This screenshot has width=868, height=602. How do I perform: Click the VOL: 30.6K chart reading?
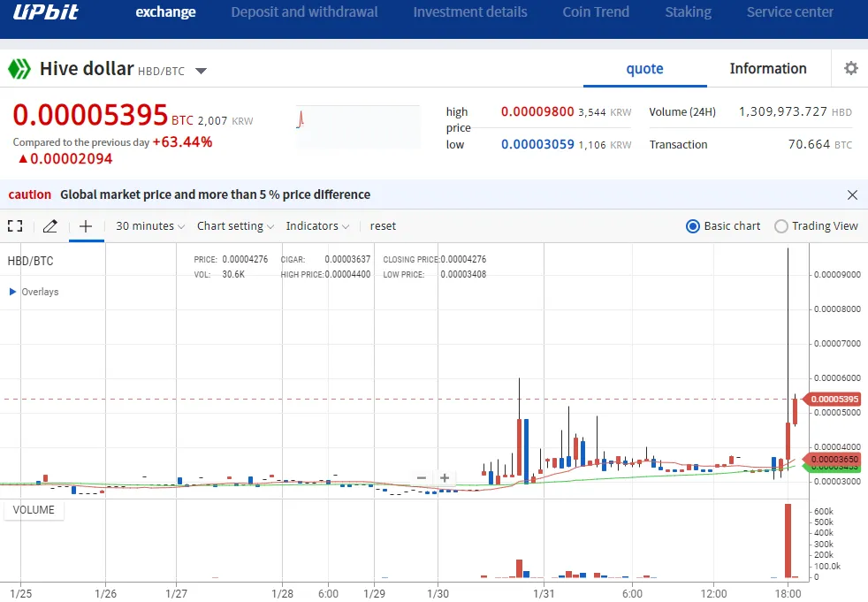point(219,274)
